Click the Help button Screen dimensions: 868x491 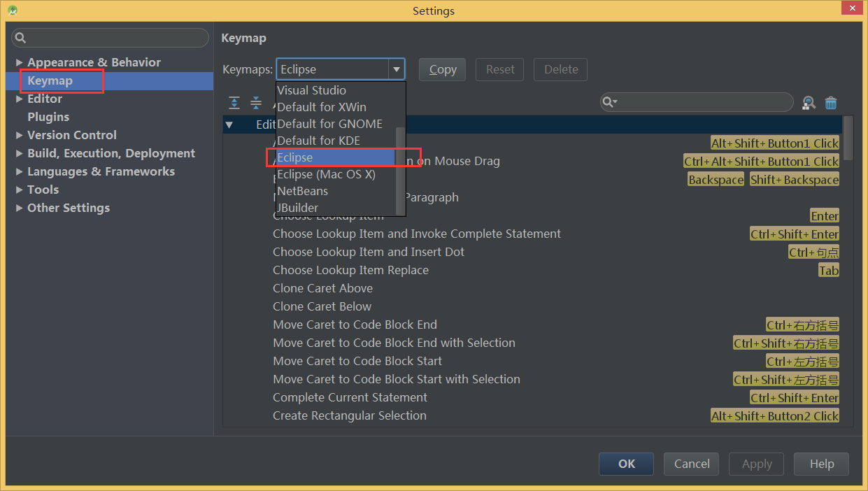(x=822, y=464)
